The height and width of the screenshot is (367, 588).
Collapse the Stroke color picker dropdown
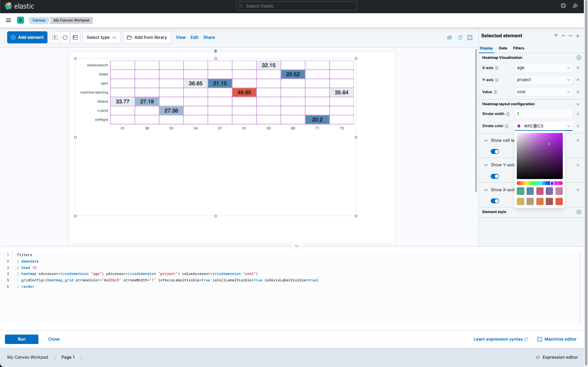click(569, 126)
